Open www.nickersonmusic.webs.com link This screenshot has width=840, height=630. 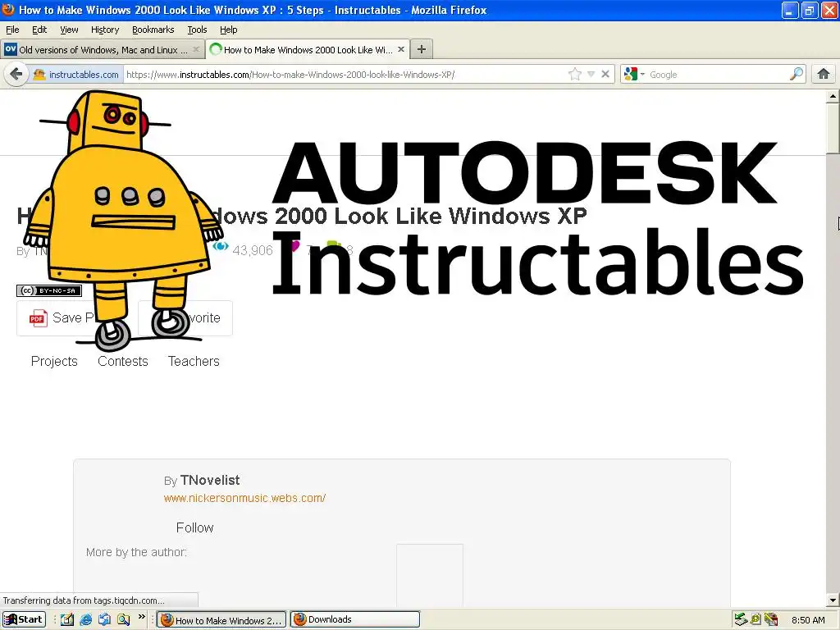point(244,498)
